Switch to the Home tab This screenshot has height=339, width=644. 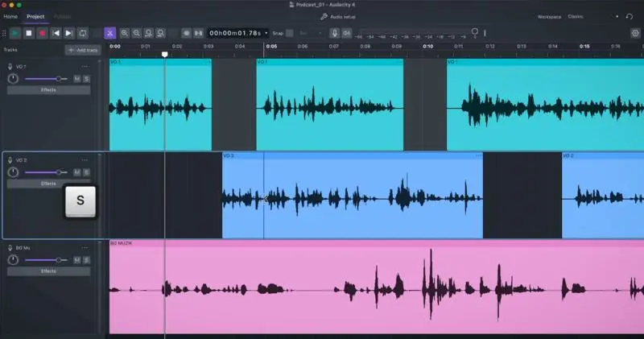pos(10,17)
